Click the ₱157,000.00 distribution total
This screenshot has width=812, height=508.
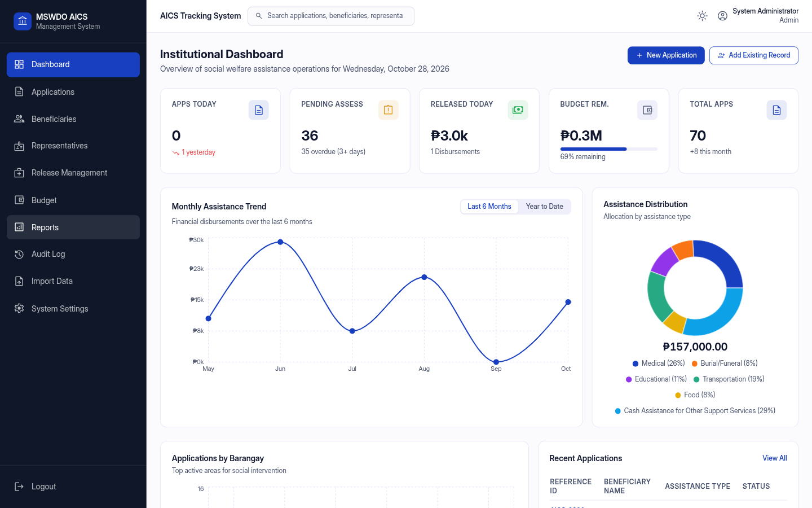click(x=695, y=347)
